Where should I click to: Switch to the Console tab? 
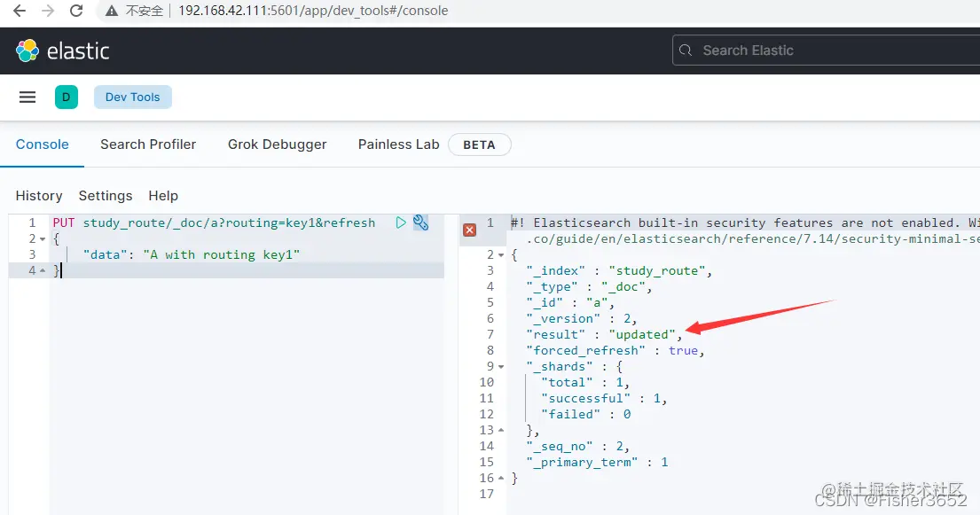pos(42,144)
